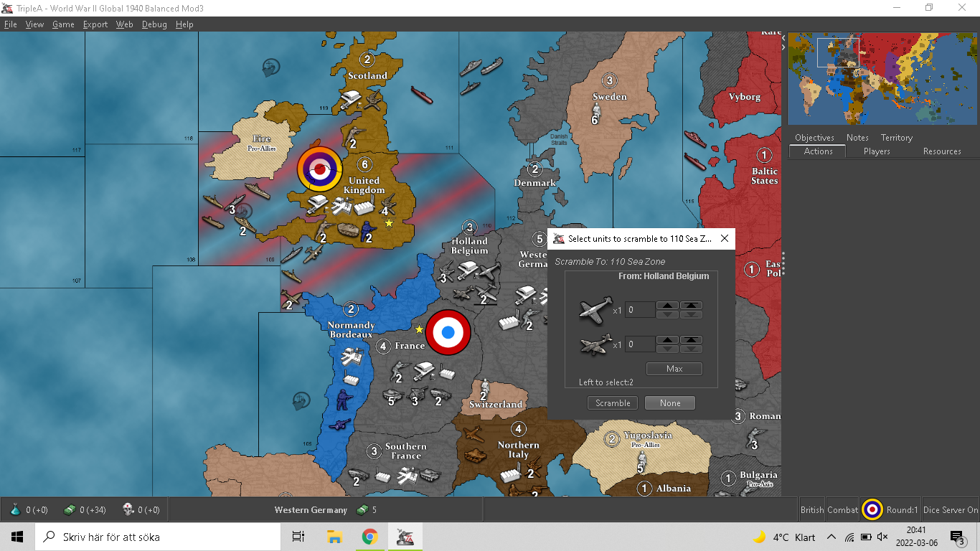Click the United Kingdom roundel on the map
The height and width of the screenshot is (551, 980).
[x=320, y=170]
